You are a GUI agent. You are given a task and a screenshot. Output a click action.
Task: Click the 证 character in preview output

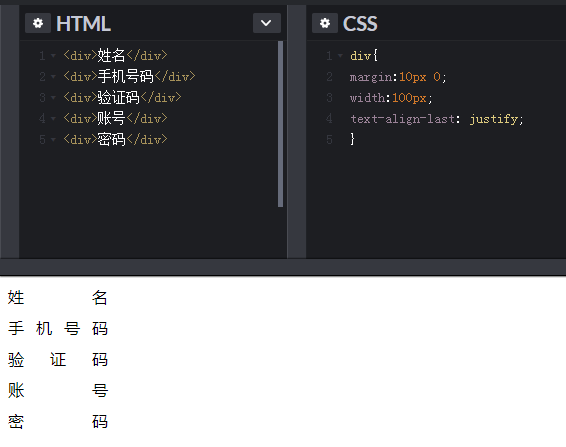pyautogui.click(x=58, y=360)
